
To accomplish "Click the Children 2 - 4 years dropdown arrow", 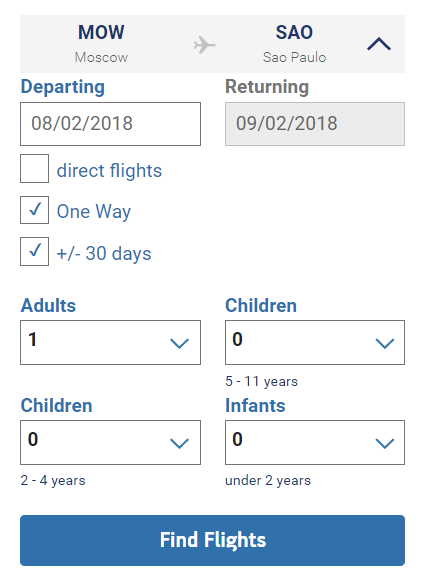I will click(179, 443).
